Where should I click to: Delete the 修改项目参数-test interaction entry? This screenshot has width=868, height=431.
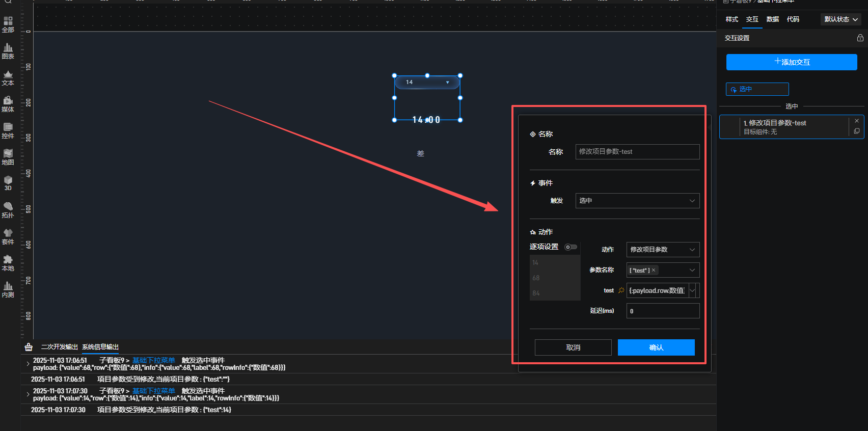pos(856,121)
